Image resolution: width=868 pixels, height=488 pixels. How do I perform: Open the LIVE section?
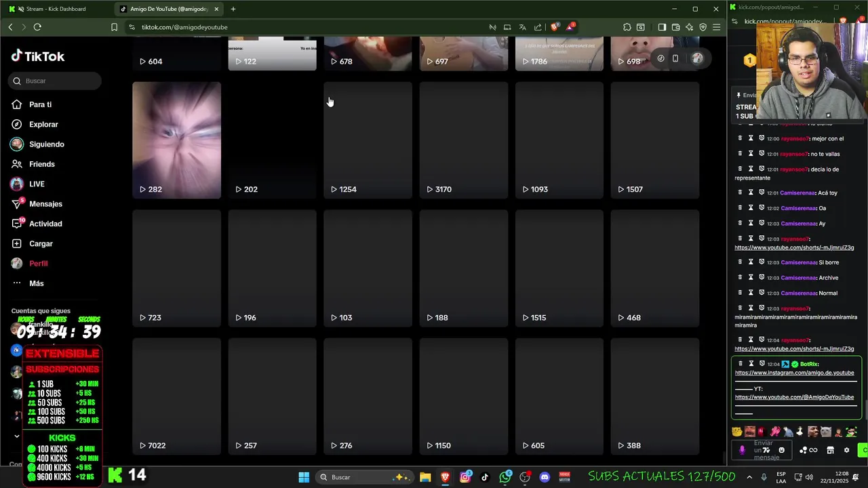click(x=37, y=184)
